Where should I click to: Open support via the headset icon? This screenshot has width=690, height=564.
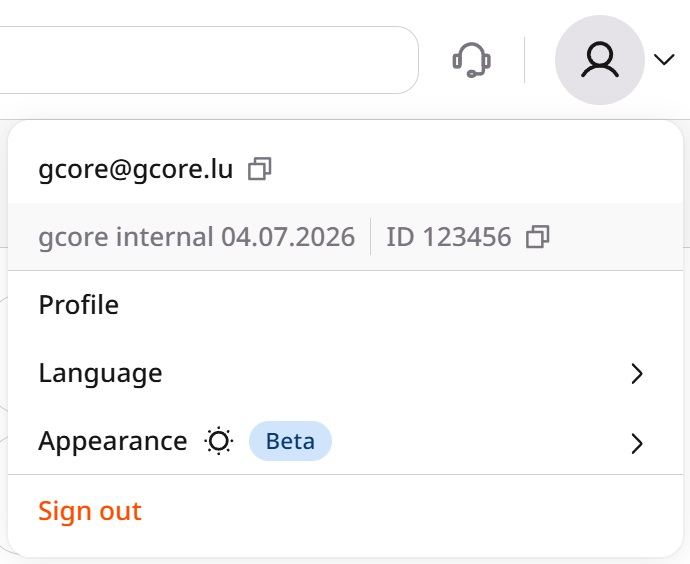coord(472,60)
